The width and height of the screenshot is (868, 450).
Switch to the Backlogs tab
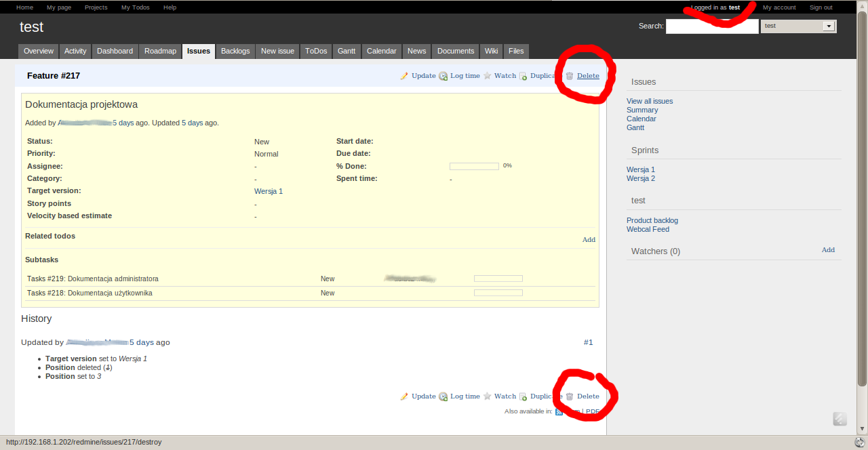(x=235, y=51)
